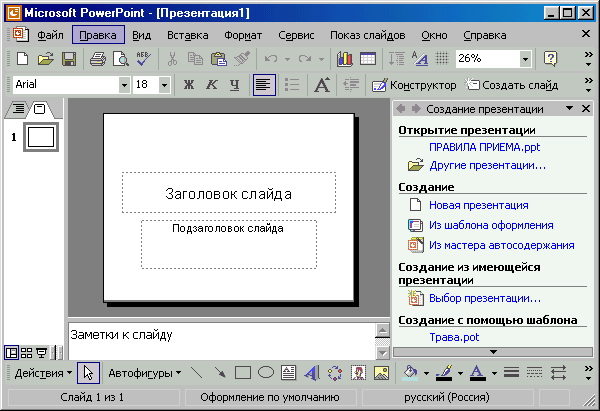Toggle the Show Formatting icon
The image size is (600, 411).
point(420,59)
